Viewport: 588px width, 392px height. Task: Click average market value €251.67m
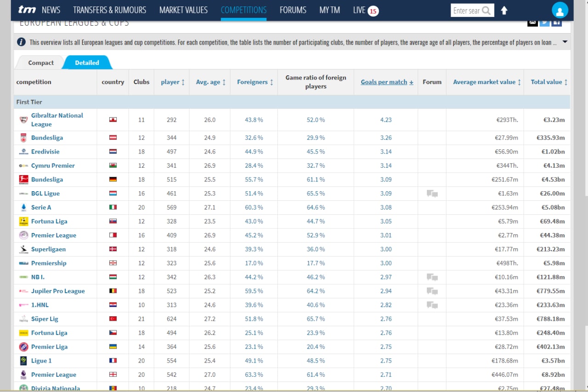[504, 179]
